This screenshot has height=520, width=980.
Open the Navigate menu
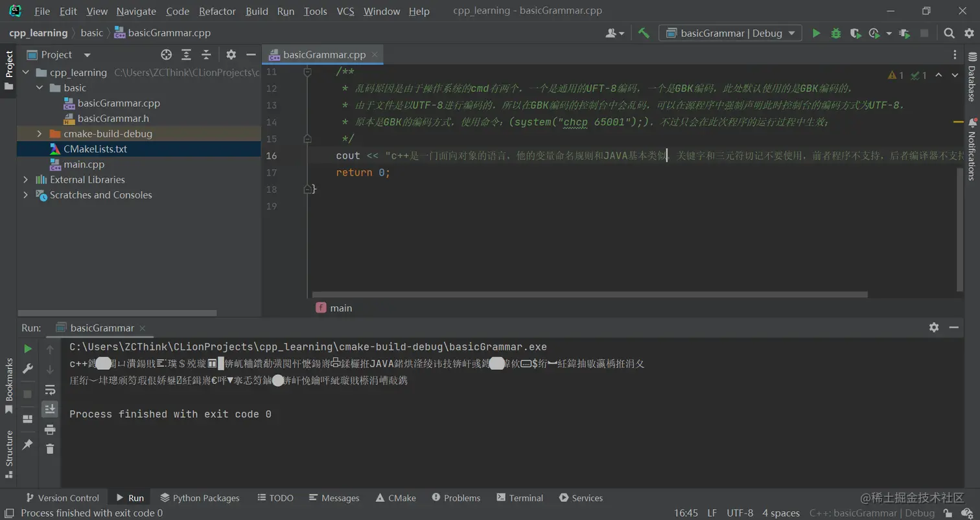pos(136,11)
